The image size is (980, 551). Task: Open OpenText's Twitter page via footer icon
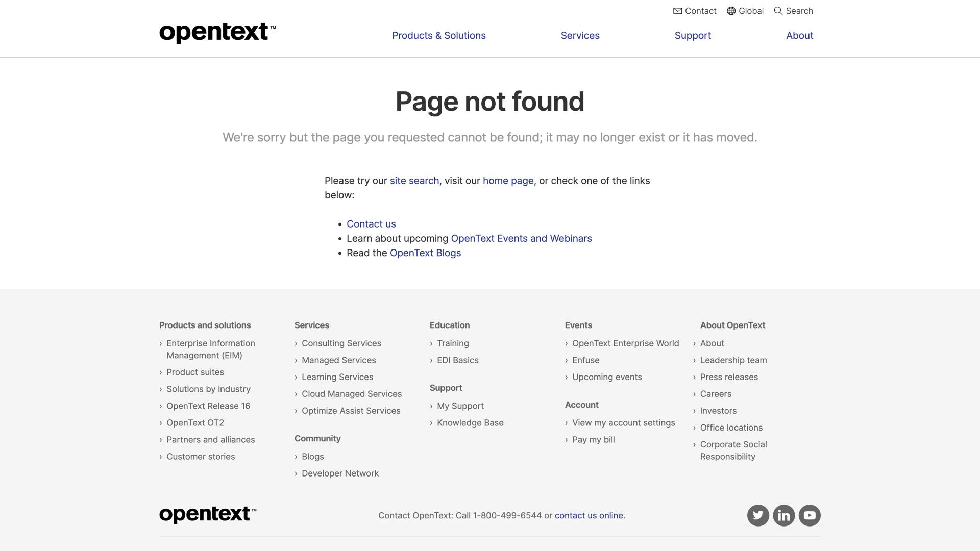pos(758,515)
